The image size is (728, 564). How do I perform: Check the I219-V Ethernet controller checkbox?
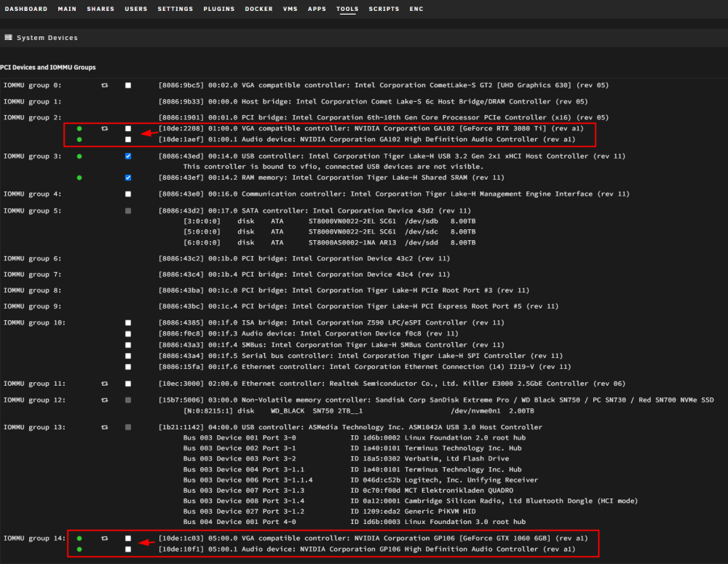pos(128,368)
